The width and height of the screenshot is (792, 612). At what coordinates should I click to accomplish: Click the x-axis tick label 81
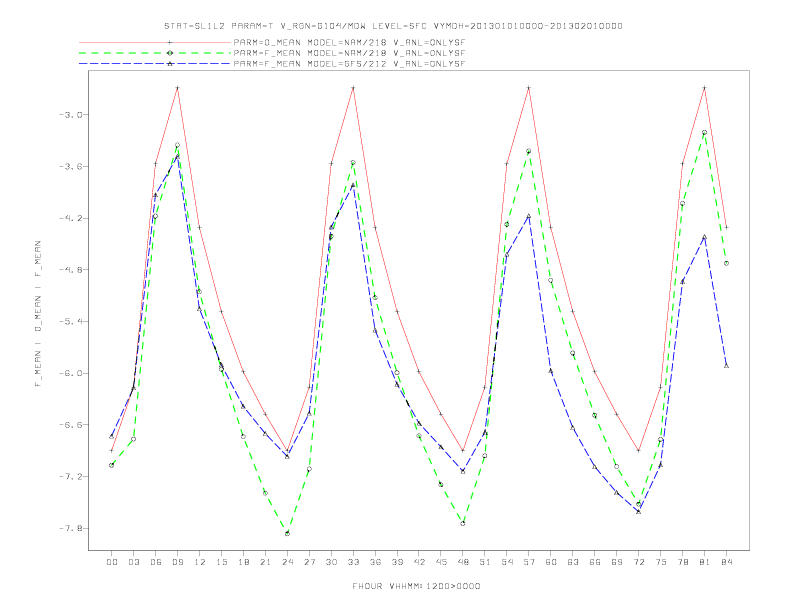[x=705, y=562]
